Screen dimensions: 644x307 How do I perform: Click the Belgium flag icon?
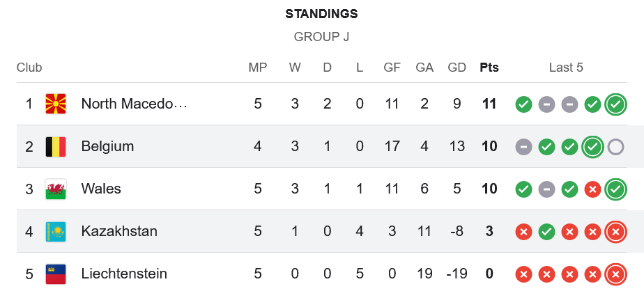55,146
